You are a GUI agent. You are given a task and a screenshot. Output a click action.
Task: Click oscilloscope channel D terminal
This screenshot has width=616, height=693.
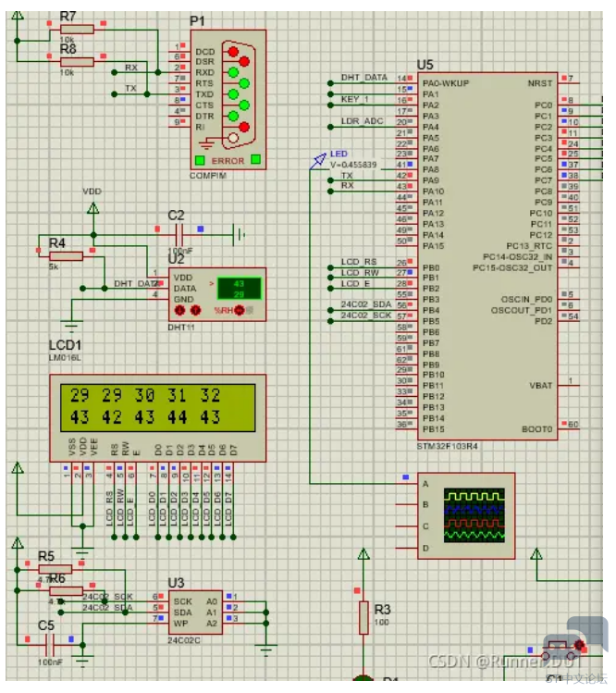click(x=425, y=549)
